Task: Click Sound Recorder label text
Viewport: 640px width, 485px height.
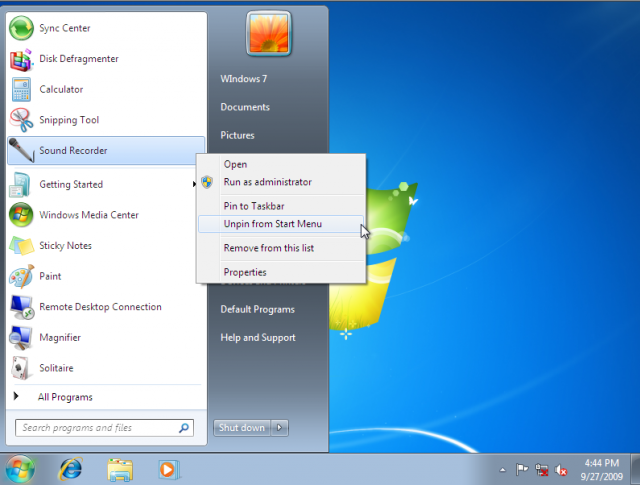Action: point(73,151)
